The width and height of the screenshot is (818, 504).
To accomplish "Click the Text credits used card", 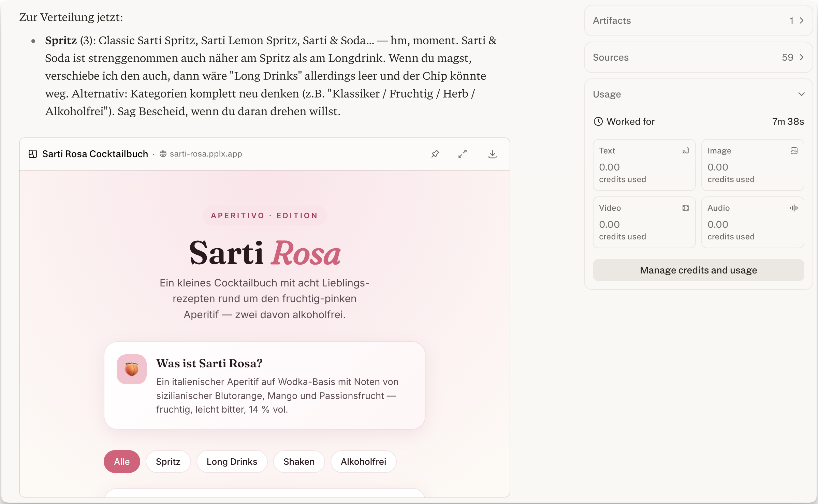I will 644,165.
